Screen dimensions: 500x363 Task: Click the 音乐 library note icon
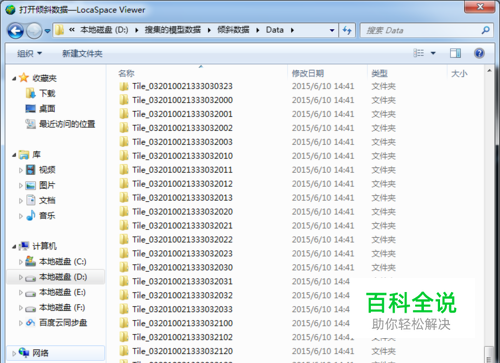tap(31, 215)
